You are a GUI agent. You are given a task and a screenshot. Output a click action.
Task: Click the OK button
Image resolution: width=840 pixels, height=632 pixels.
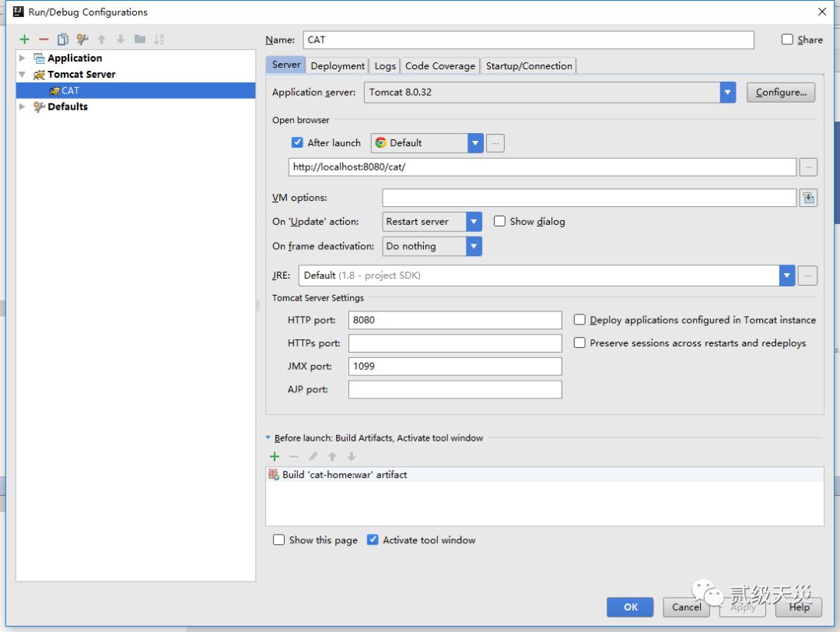pyautogui.click(x=631, y=607)
